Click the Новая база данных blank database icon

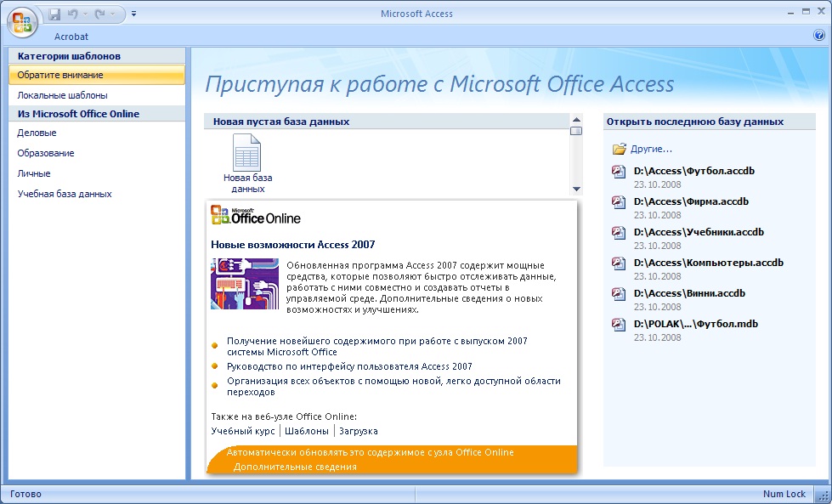click(246, 152)
